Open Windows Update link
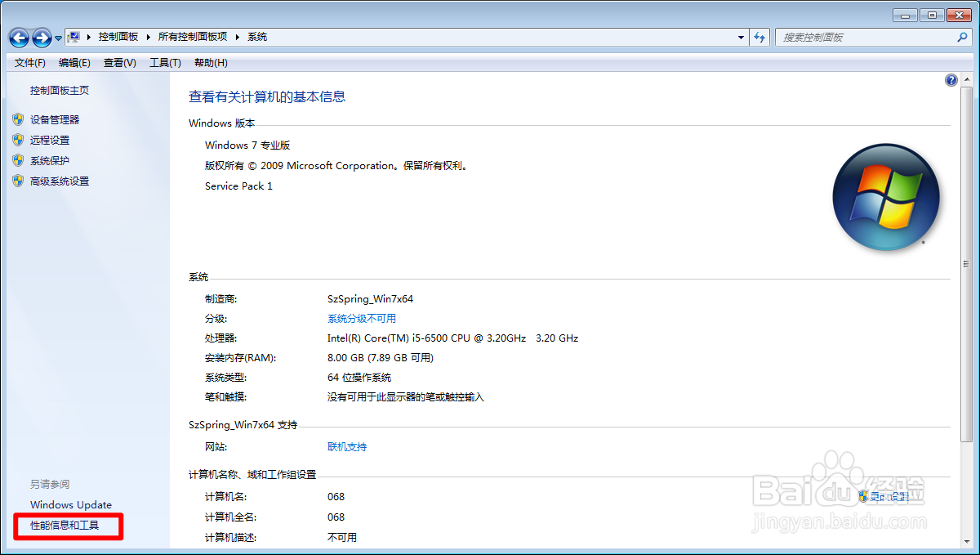980x555 pixels. (71, 505)
